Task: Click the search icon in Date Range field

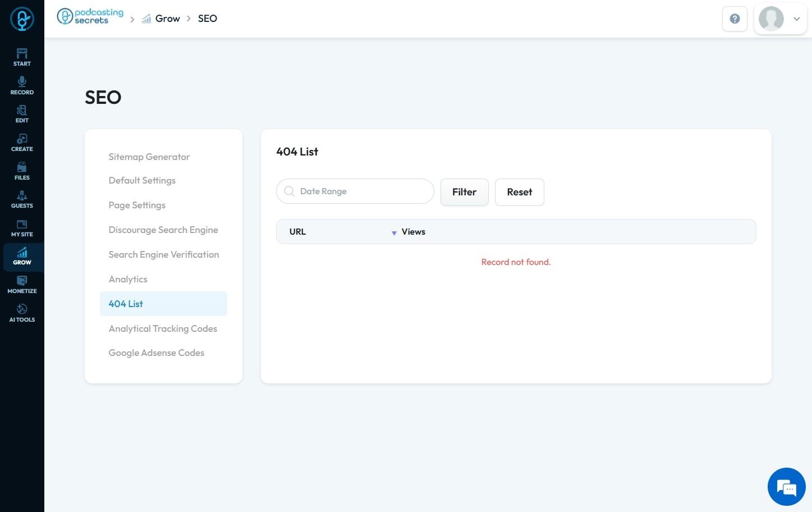Action: tap(289, 191)
